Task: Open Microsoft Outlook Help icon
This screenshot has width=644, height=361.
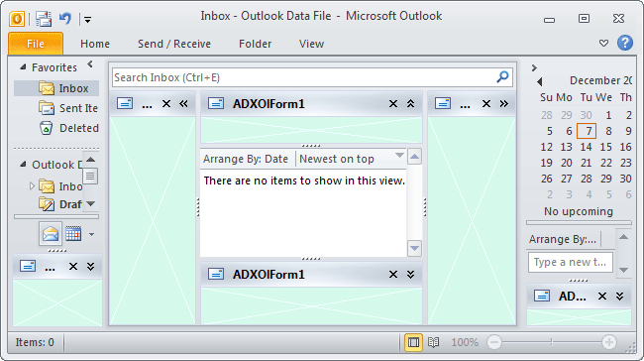Action: click(x=625, y=43)
